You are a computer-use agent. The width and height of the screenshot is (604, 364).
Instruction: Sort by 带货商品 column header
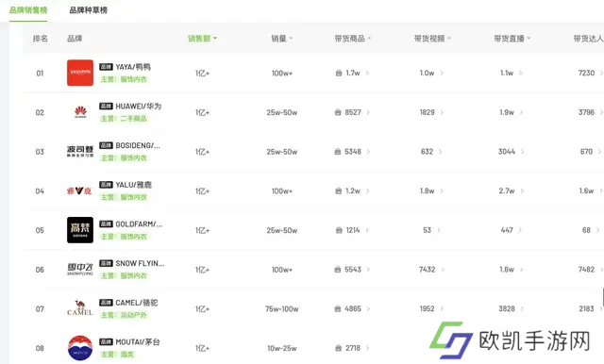352,39
